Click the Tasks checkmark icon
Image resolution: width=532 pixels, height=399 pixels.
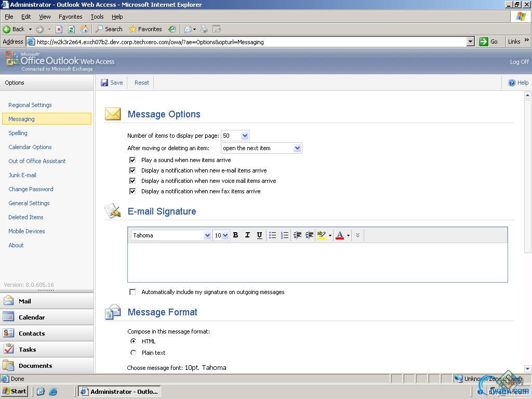(x=8, y=349)
